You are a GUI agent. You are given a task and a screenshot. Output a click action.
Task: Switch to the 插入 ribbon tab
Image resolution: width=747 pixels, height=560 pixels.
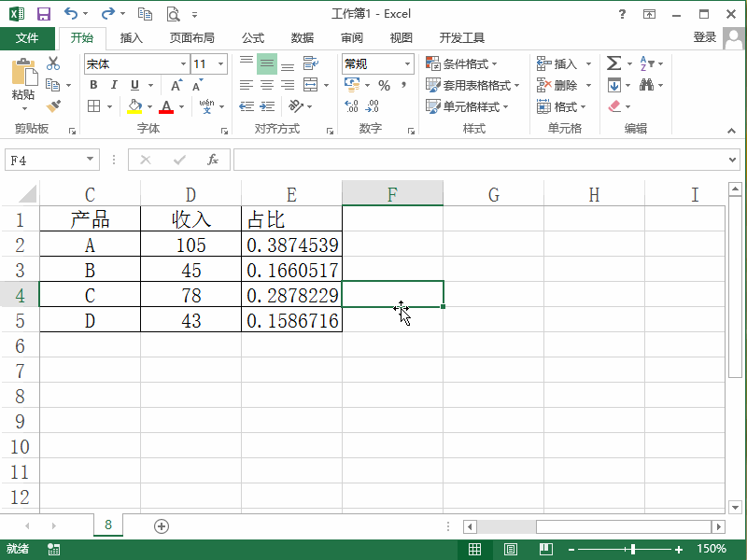131,37
